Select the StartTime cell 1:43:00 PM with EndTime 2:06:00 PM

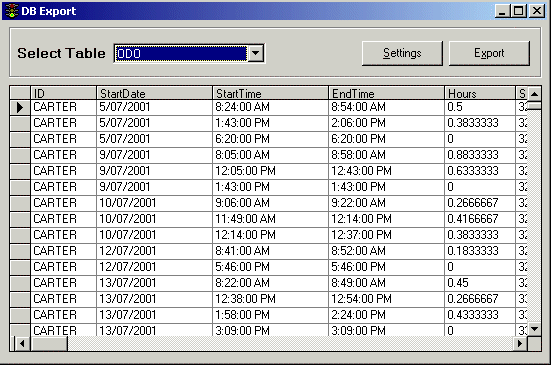point(270,123)
